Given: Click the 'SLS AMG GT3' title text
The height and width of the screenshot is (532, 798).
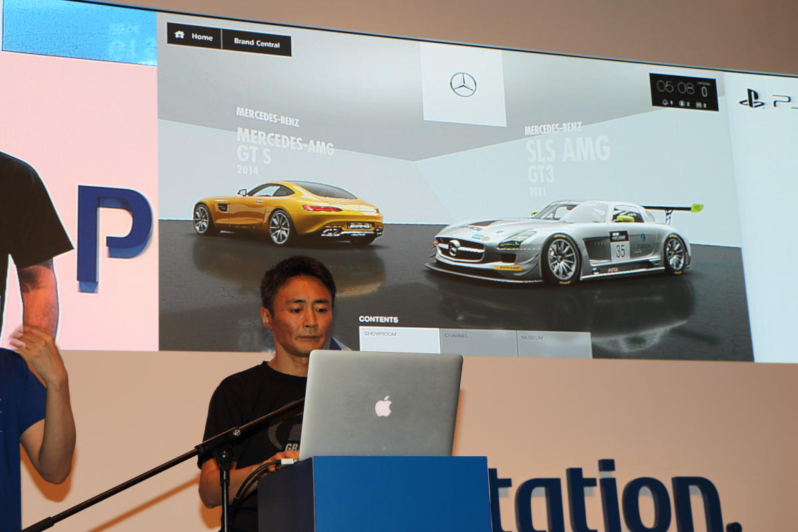Looking at the screenshot, I should coord(567,158).
